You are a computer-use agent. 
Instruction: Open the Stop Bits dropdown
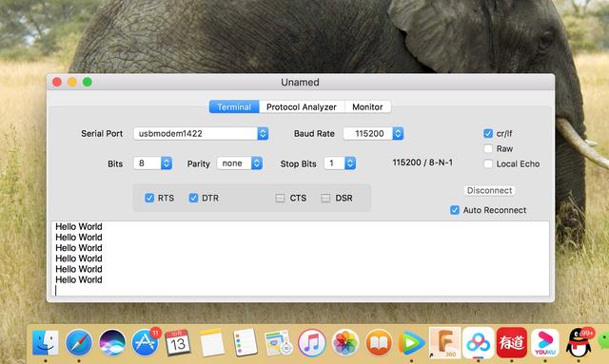340,163
